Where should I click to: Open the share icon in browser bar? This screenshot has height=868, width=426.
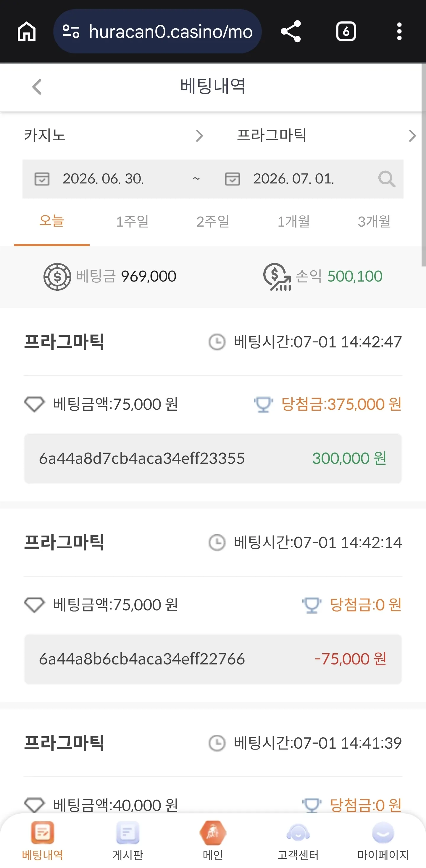tap(291, 31)
